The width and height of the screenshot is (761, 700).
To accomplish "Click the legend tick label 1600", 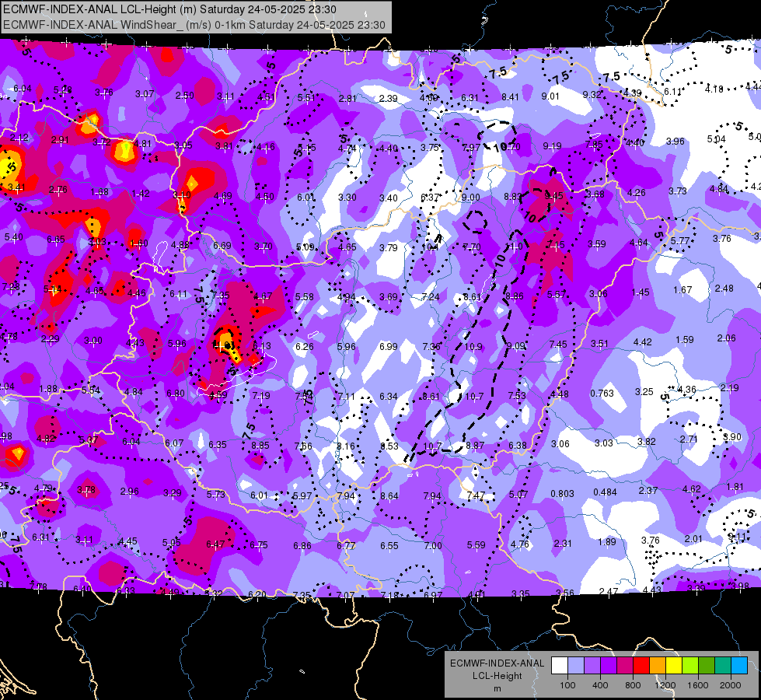I will click(x=698, y=685).
